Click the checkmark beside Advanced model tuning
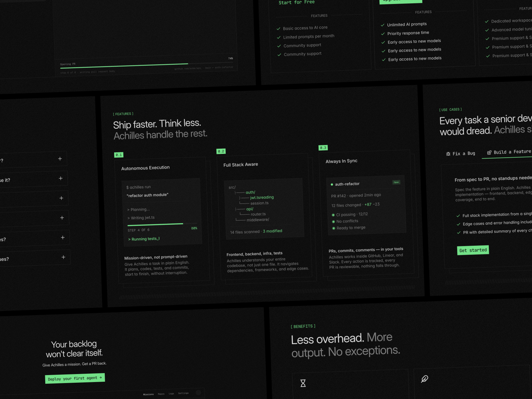532x399 pixels. [x=487, y=30]
